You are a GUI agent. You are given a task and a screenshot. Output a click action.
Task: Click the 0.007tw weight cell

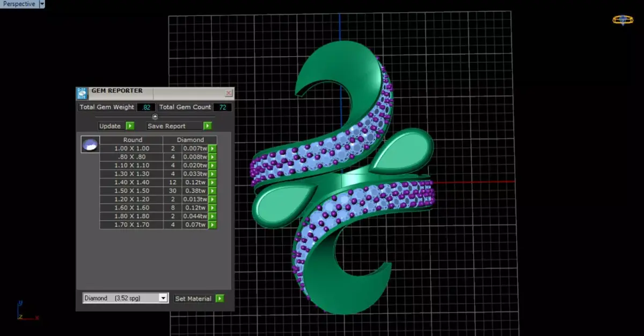tap(195, 148)
